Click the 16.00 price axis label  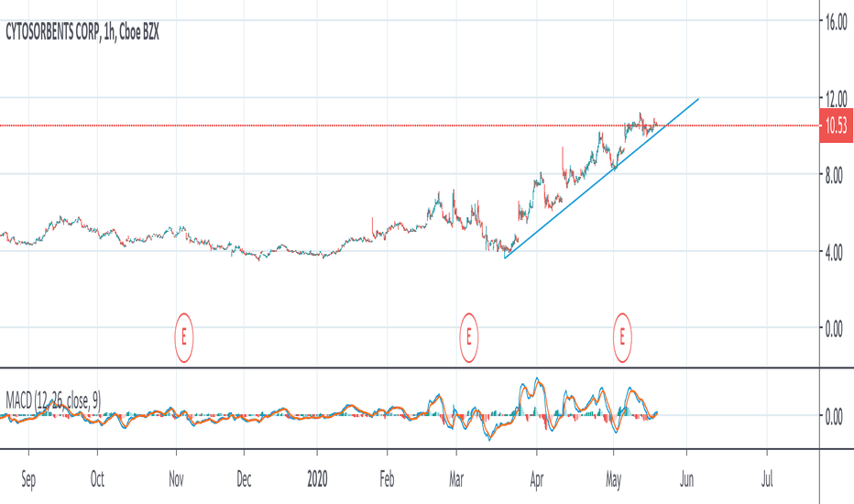836,23
